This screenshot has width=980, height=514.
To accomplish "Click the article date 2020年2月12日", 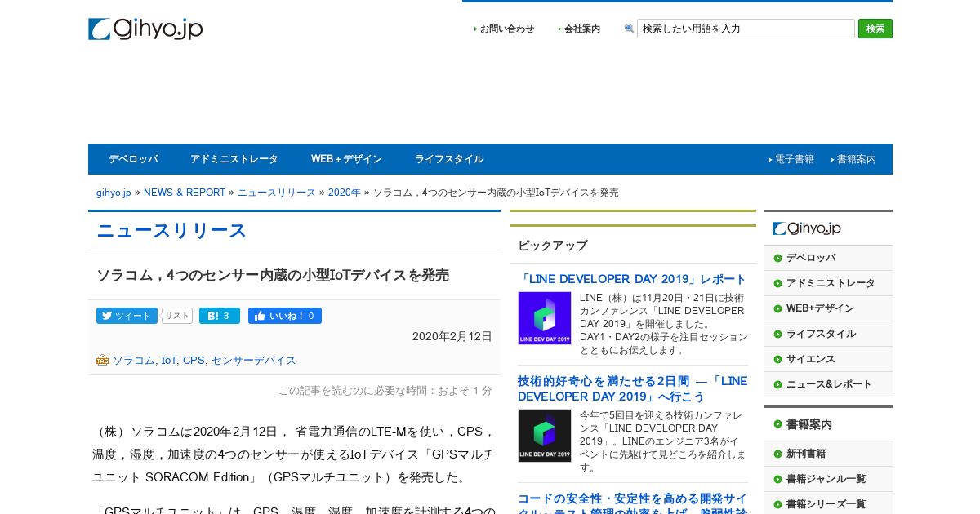I will 452,336.
